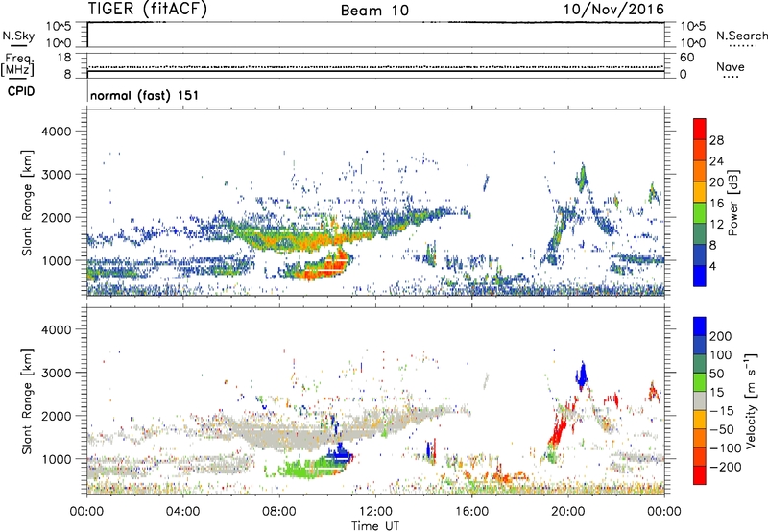Viewport: 768px width, 532px height.
Task: Click the 60 tick on the Nave axis
Action: 687,58
